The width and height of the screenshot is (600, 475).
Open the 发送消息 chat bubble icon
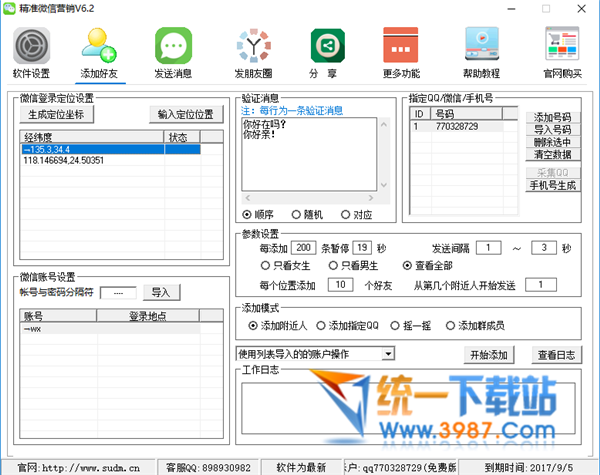point(173,46)
